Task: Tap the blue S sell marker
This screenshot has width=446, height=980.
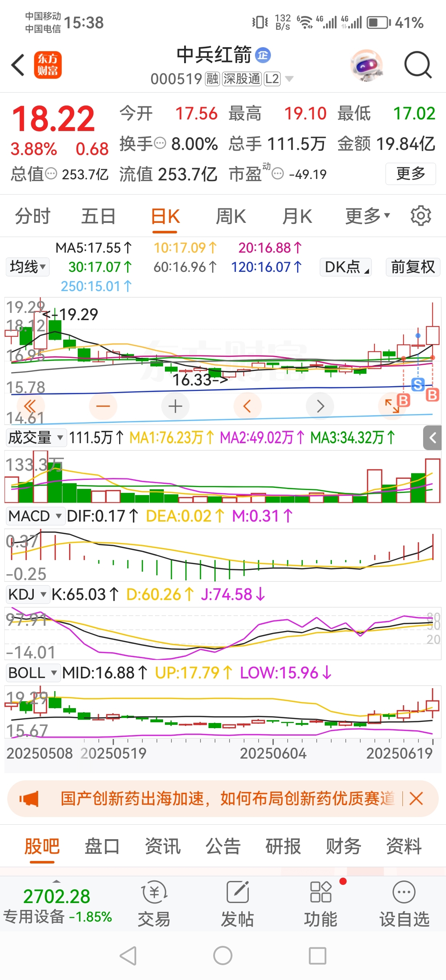Action: tap(418, 385)
